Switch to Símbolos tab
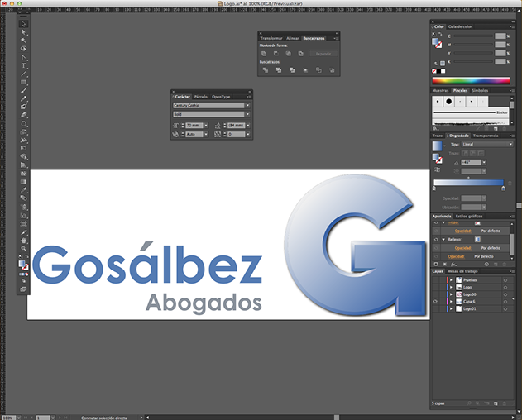 coord(480,90)
